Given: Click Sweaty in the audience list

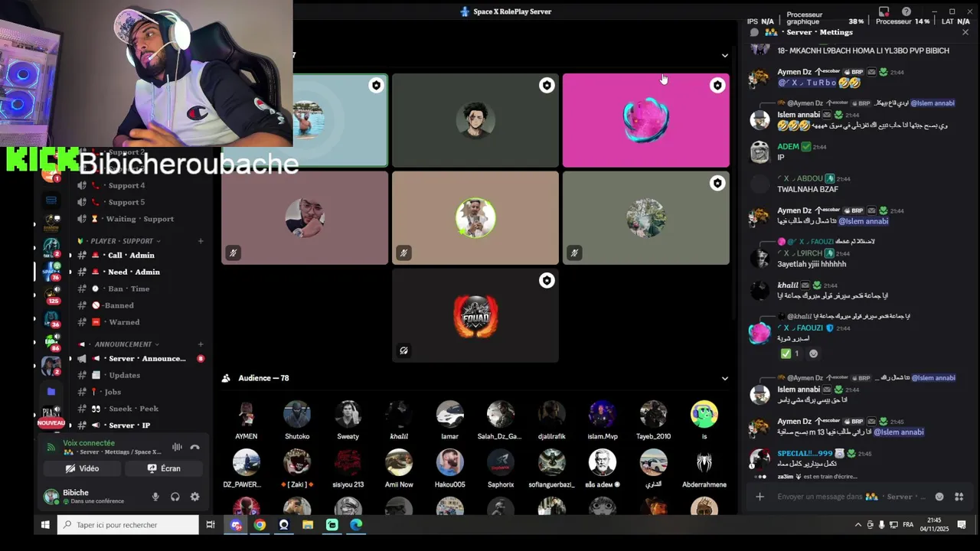Looking at the screenshot, I should click(348, 421).
